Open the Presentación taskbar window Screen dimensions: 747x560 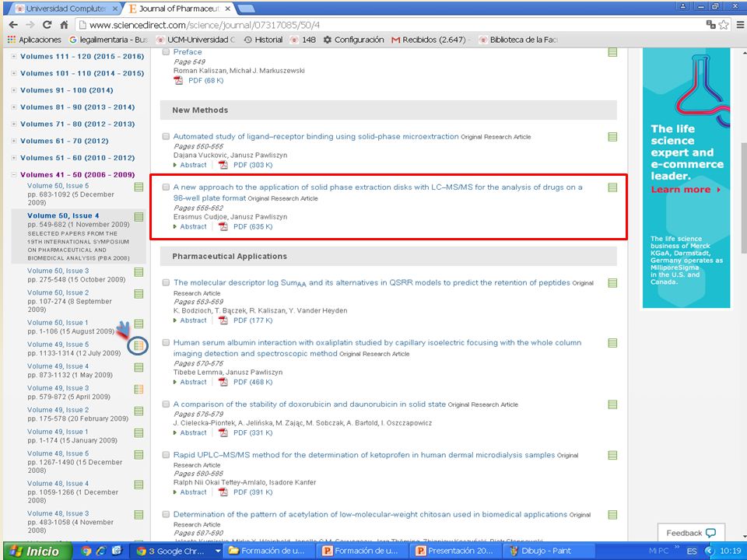(454, 551)
